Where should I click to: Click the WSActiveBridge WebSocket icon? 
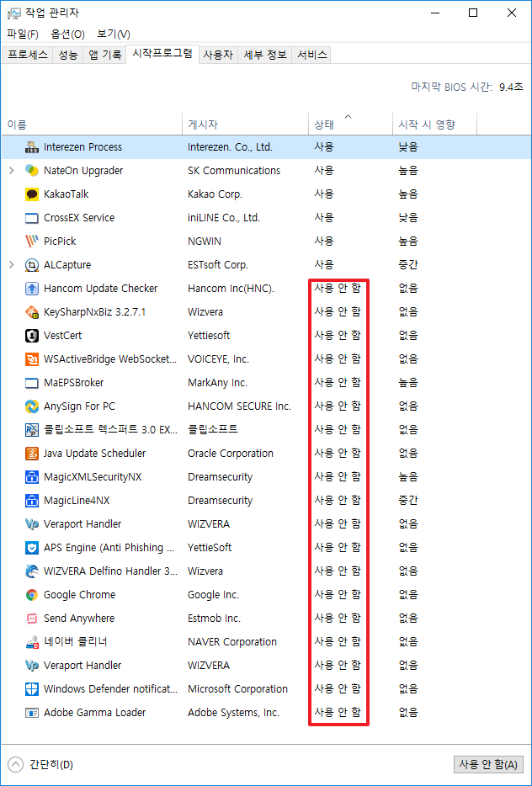(x=32, y=359)
